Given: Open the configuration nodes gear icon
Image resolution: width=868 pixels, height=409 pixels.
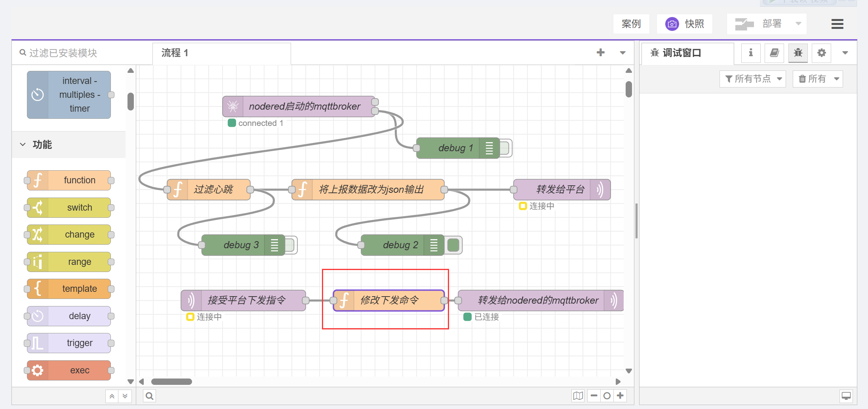Looking at the screenshot, I should (x=822, y=53).
